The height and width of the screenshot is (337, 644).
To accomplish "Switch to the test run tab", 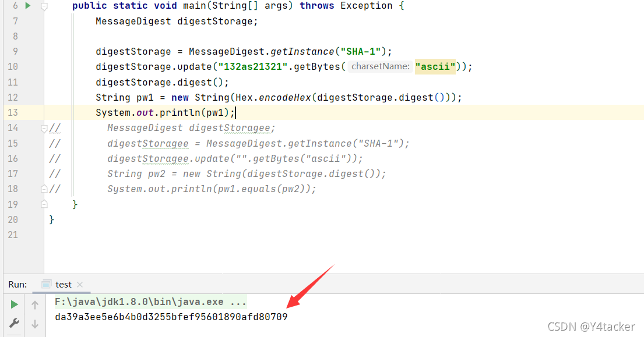I will coord(63,285).
